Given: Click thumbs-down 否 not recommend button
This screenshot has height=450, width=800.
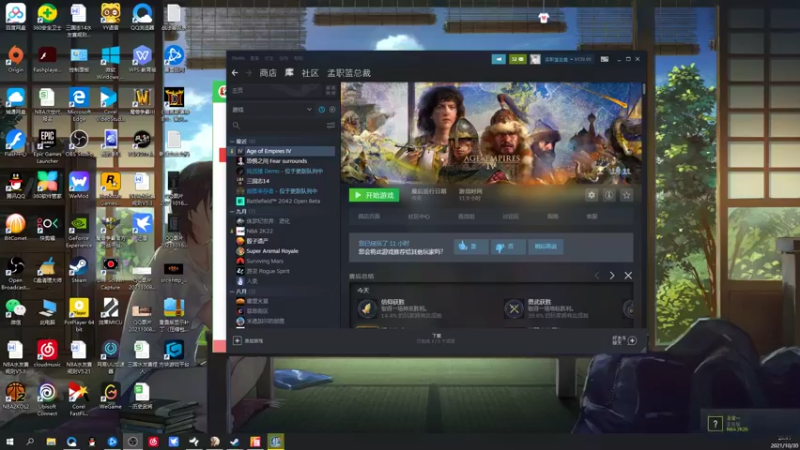Looking at the screenshot, I should (x=507, y=246).
